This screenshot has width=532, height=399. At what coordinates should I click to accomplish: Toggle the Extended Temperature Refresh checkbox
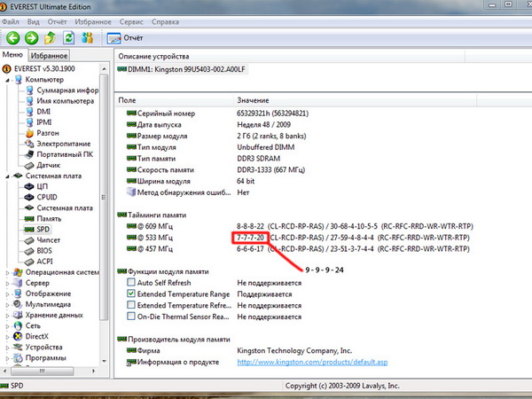131,305
